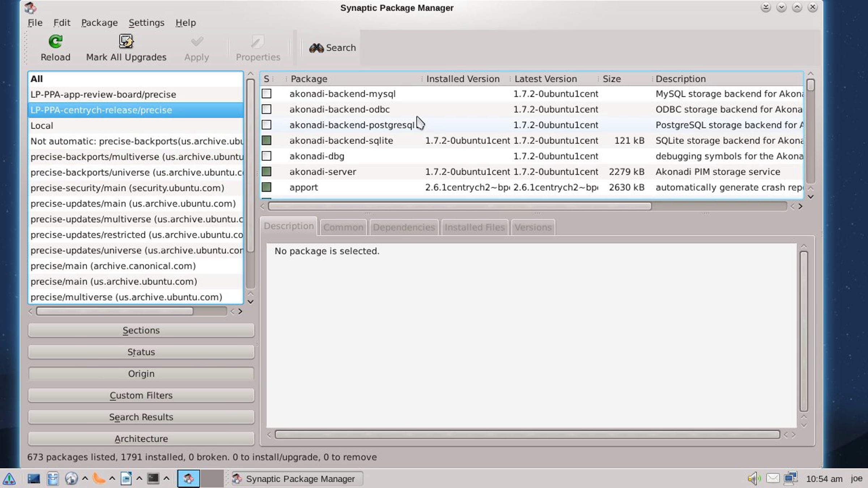Image resolution: width=868 pixels, height=488 pixels.
Task: Click the mail envelope tray icon
Action: [773, 478]
